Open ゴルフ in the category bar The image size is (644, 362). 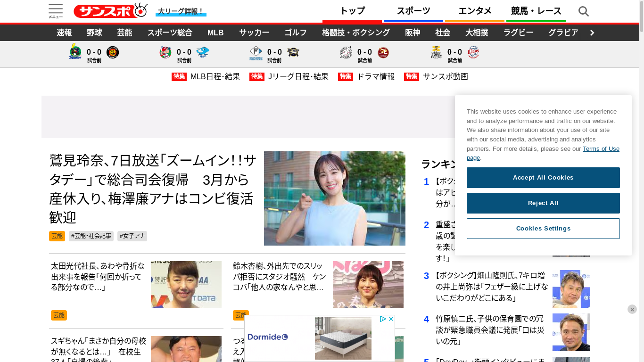296,33
